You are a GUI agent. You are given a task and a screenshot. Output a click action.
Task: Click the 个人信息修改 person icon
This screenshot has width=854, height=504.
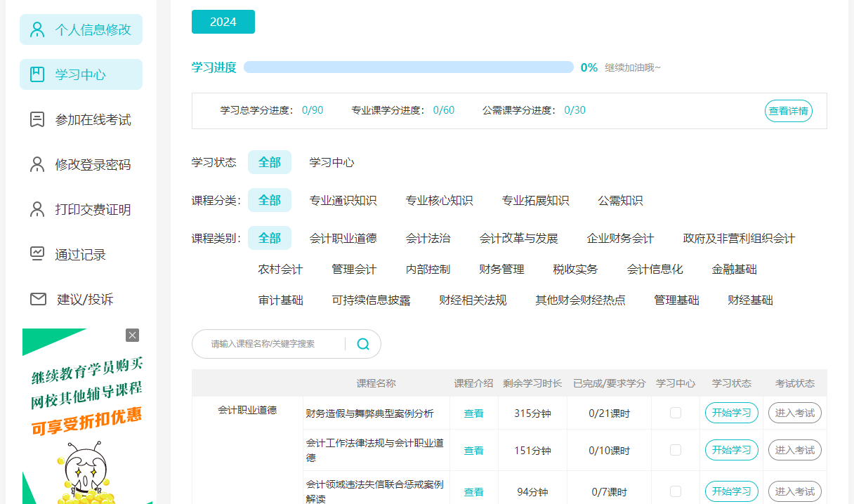pos(37,29)
